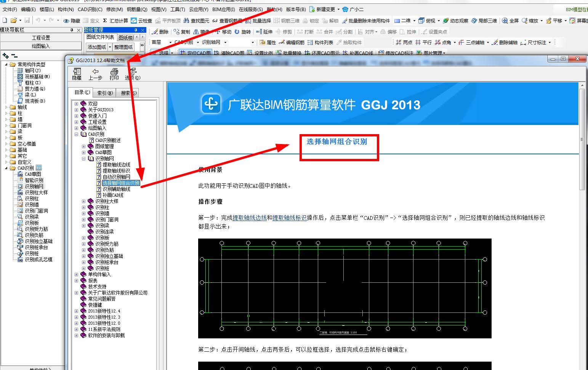Screen dimensions: 588x370
Task: Open the 首层 floor dropdown
Action: pyautogui.click(x=170, y=42)
